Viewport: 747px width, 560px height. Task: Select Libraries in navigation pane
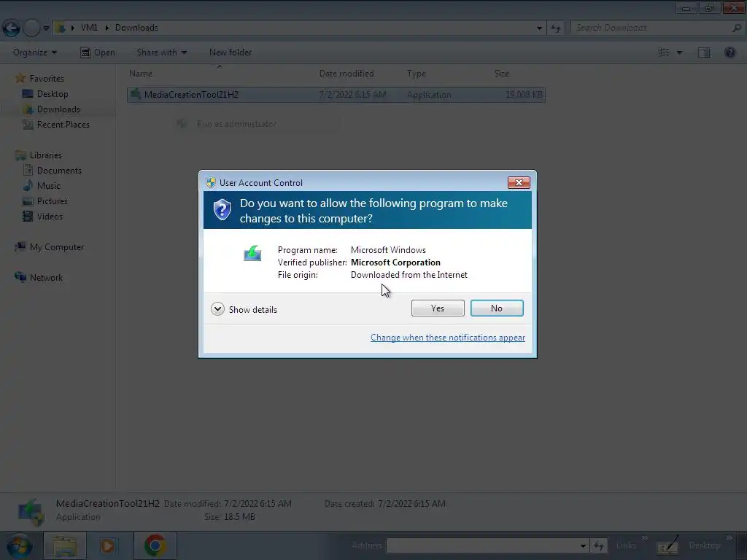point(46,155)
